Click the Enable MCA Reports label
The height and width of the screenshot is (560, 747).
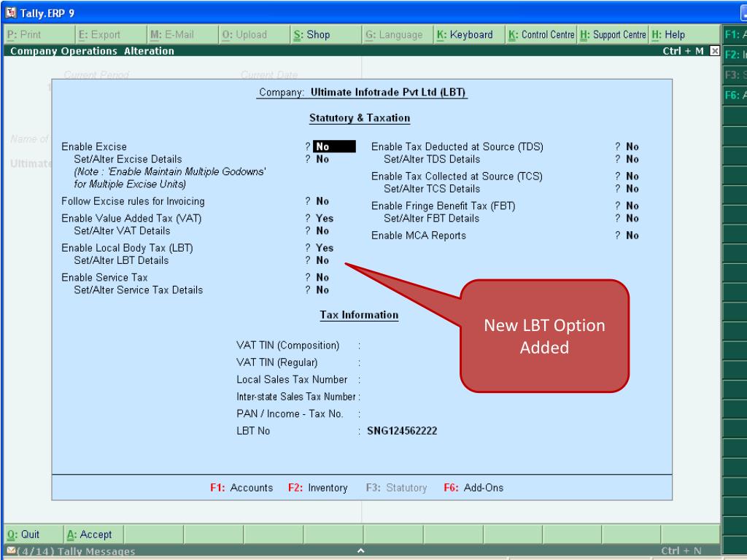418,236
